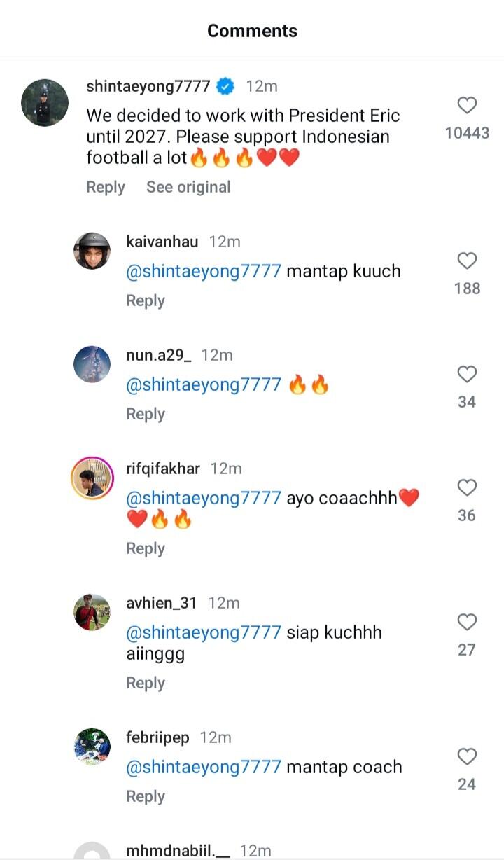This screenshot has height=860, width=504.
Task: Like rifqifakhar's "ayo coaachhh" comment
Action: point(467,488)
